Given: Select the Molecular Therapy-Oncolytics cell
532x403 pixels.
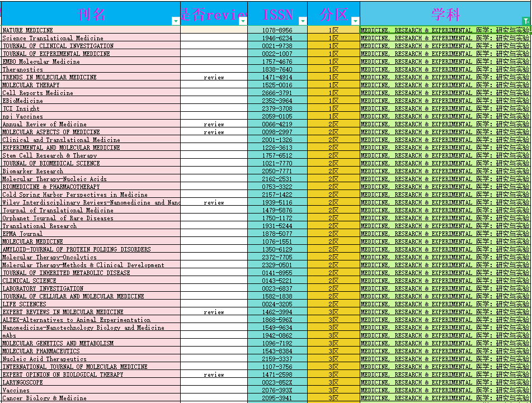Looking at the screenshot, I should tap(91, 257).
